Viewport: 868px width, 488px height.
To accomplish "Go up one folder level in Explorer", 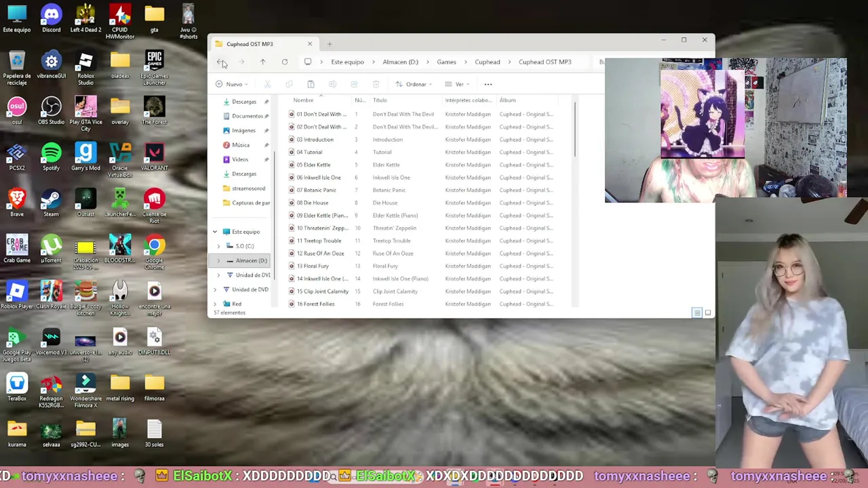I will click(x=262, y=62).
